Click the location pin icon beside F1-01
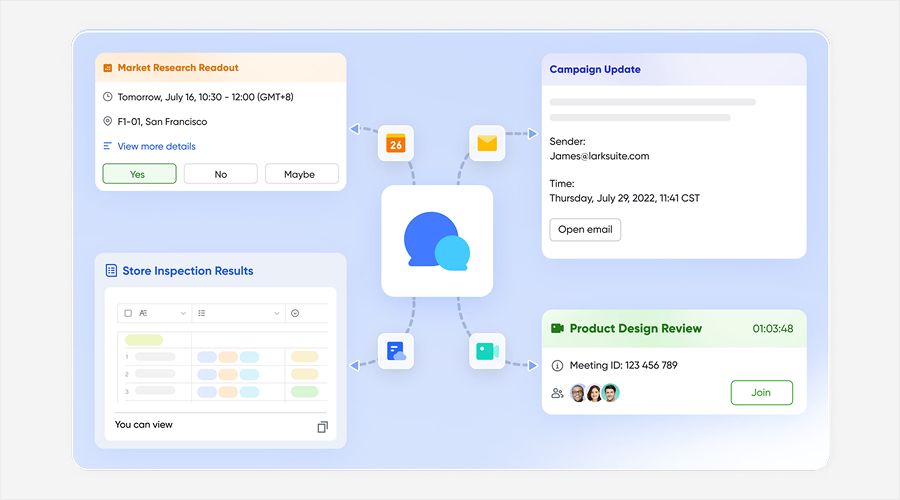 tap(107, 121)
